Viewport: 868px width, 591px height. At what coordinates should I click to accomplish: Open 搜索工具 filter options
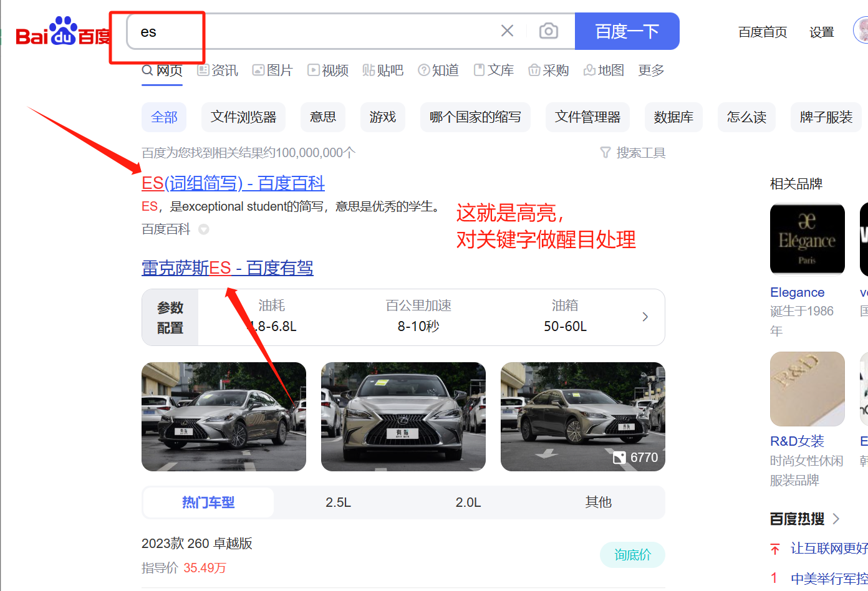click(x=633, y=153)
